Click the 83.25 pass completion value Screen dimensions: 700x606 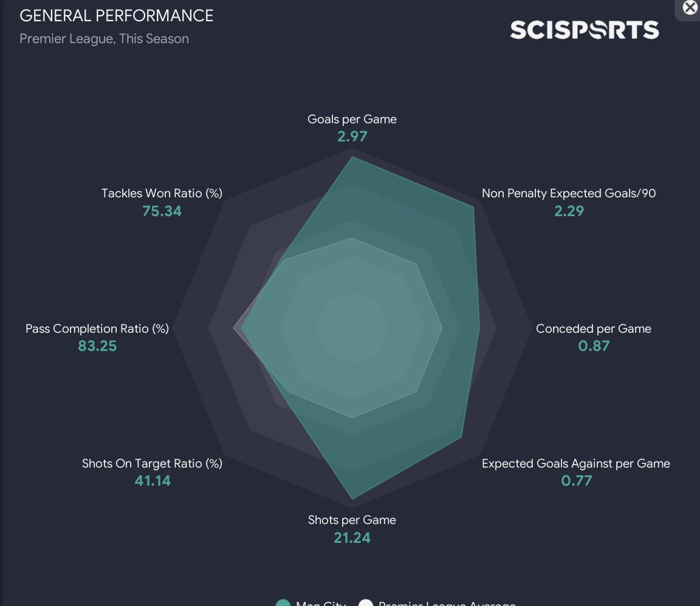pyautogui.click(x=97, y=346)
